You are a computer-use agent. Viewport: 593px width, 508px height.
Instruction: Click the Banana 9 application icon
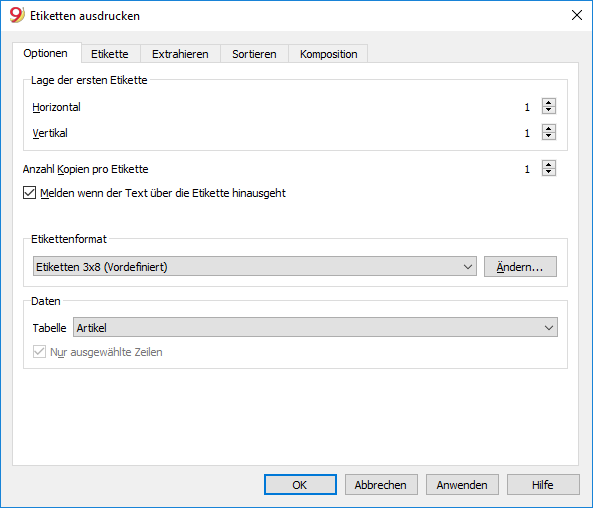coord(17,16)
